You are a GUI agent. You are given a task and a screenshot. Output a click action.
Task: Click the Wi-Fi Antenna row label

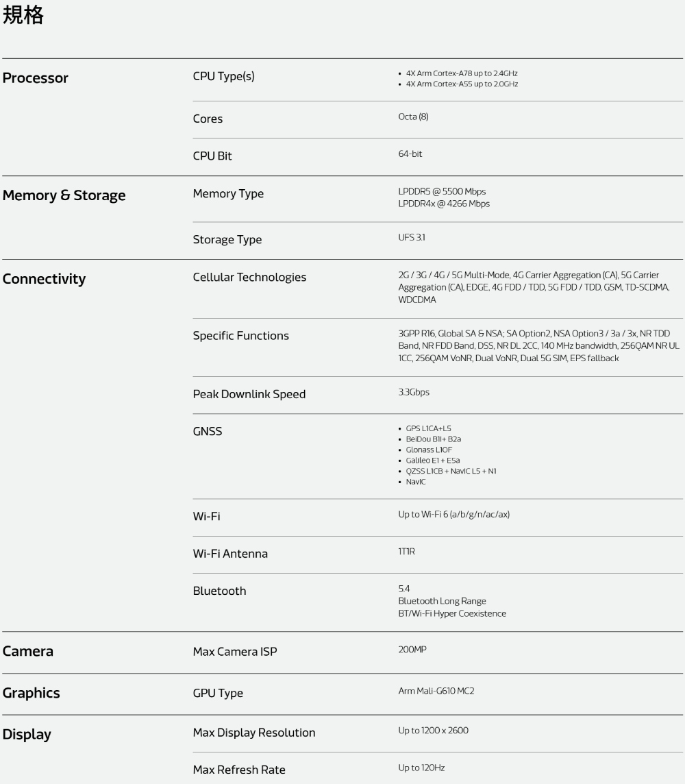pos(230,554)
